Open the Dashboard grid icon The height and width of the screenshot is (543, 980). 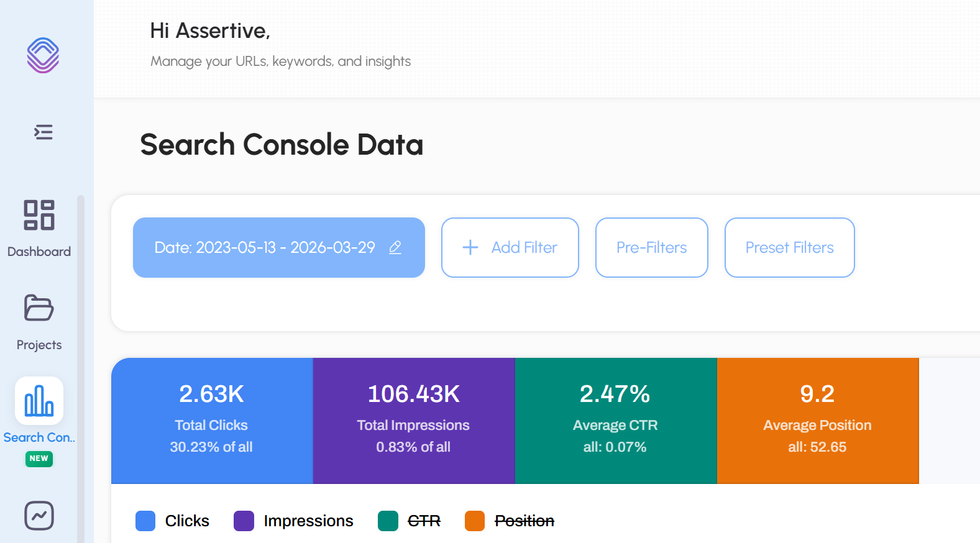[39, 215]
